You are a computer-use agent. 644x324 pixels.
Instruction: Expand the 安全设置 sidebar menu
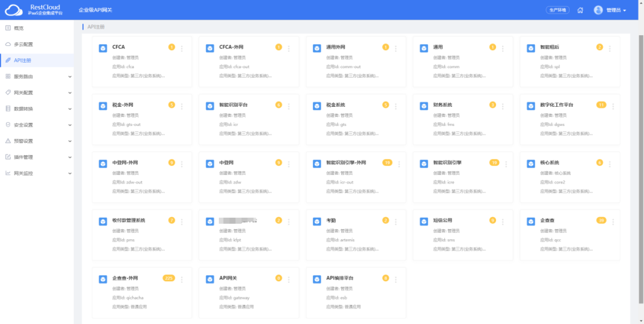37,125
